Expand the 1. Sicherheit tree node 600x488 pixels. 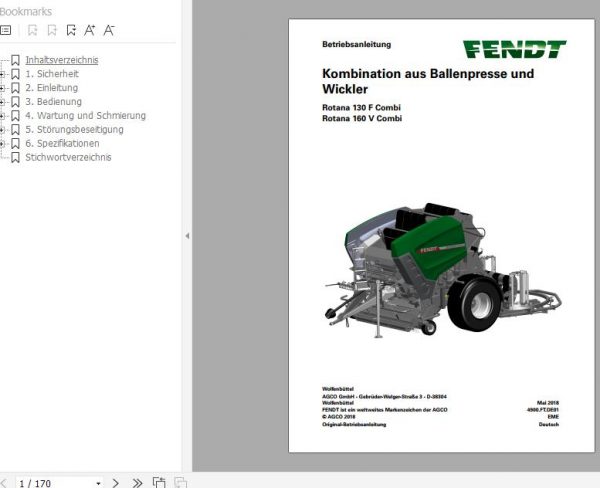[2, 74]
